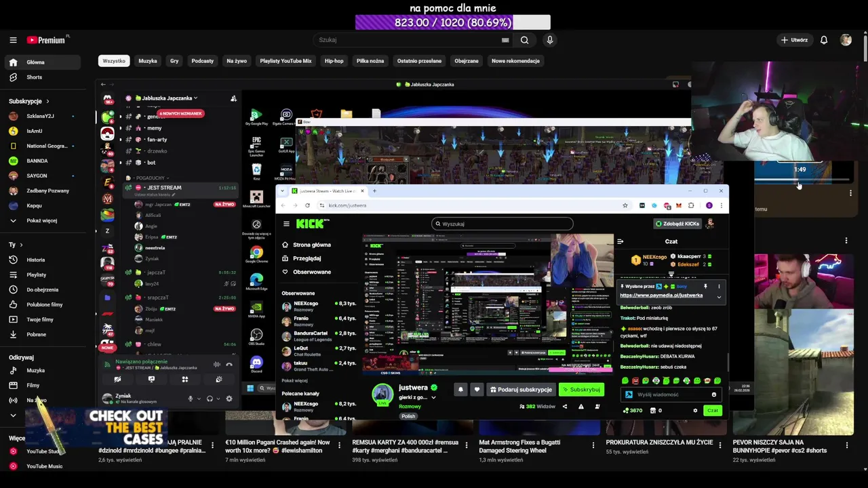
Task: Open Epic Games Launcher desktop icon
Action: [x=256, y=146]
